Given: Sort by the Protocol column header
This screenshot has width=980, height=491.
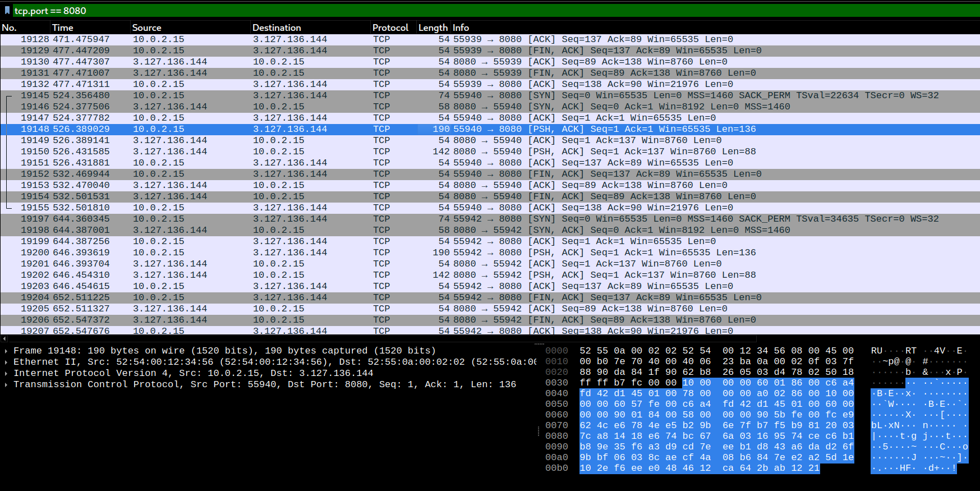Looking at the screenshot, I should (x=393, y=27).
